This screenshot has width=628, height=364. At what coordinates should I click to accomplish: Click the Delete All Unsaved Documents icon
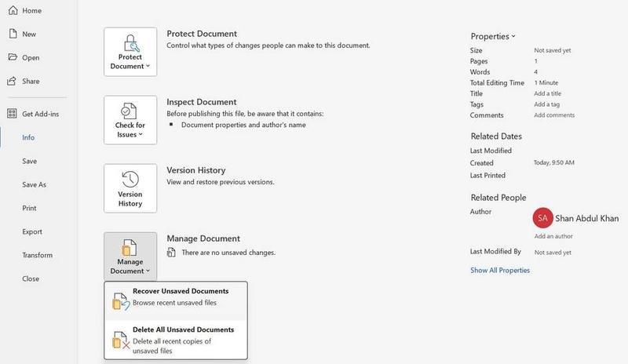[119, 340]
